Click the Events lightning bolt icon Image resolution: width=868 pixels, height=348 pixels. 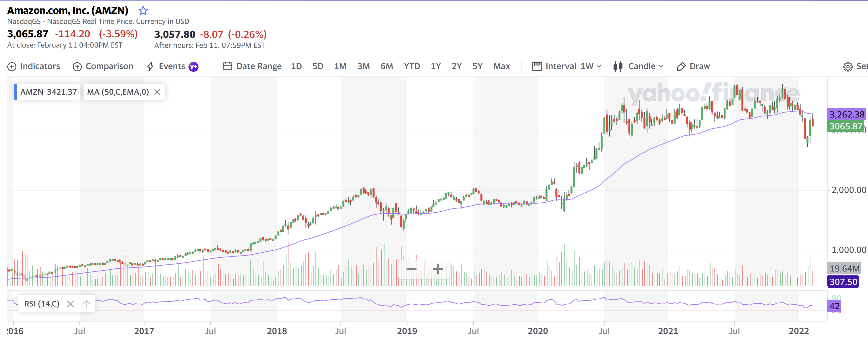[x=150, y=66]
